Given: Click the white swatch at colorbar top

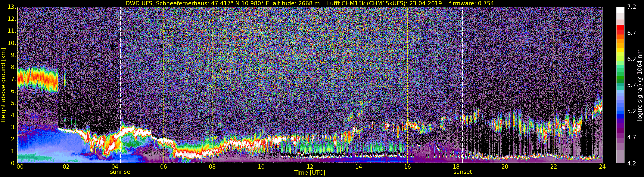Looking at the screenshot, I should click(x=620, y=10).
